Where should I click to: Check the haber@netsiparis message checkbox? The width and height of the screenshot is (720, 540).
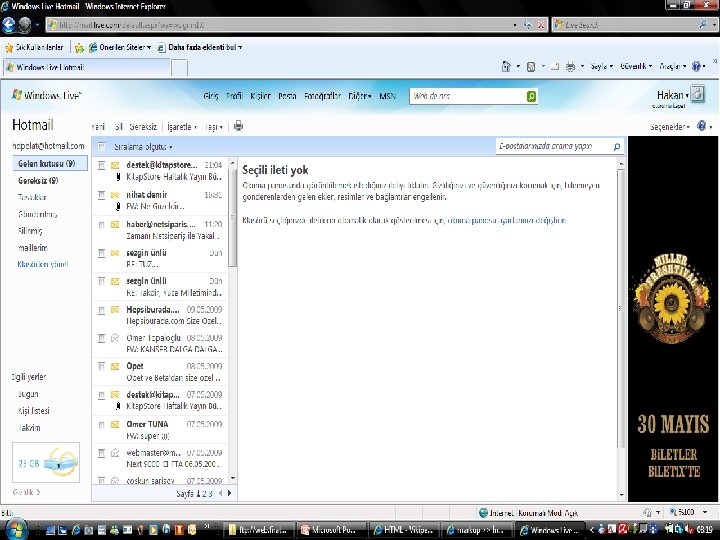101,225
